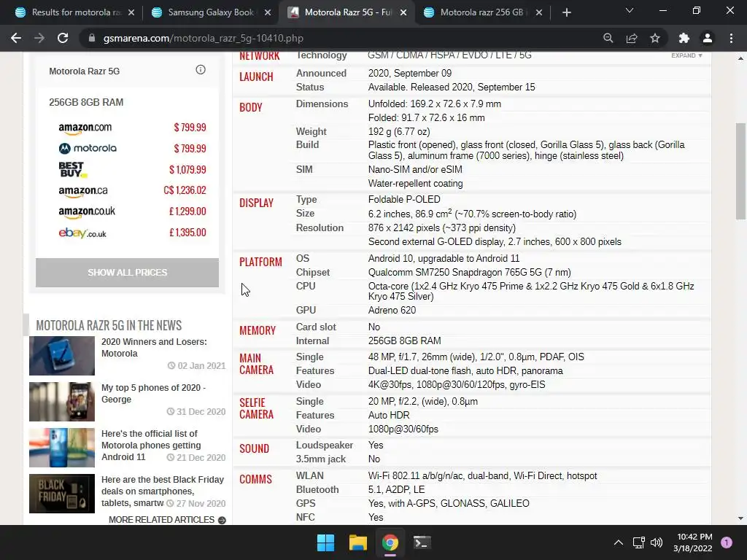Open motorola store $799.99 offer
Viewport: 747px width, 560px height.
point(132,149)
